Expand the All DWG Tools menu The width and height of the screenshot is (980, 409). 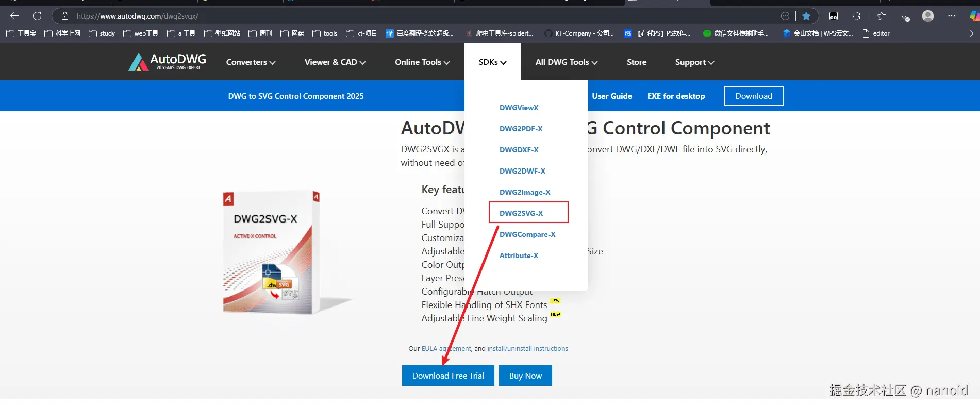click(567, 62)
